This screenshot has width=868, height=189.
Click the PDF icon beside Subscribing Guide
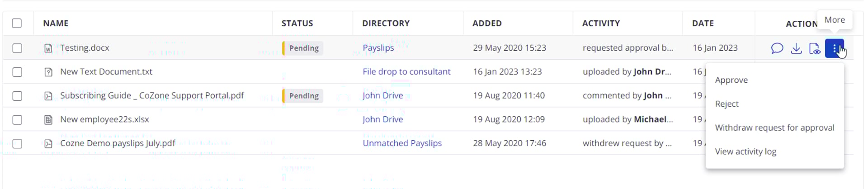48,96
